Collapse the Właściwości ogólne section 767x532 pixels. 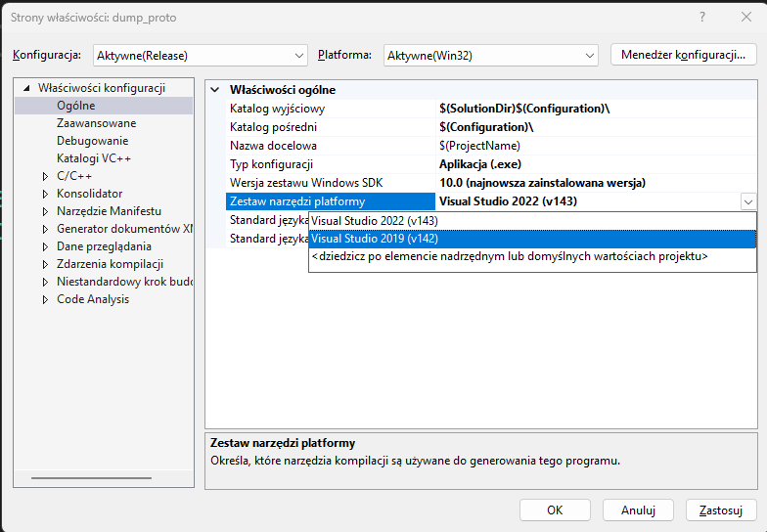pos(215,90)
